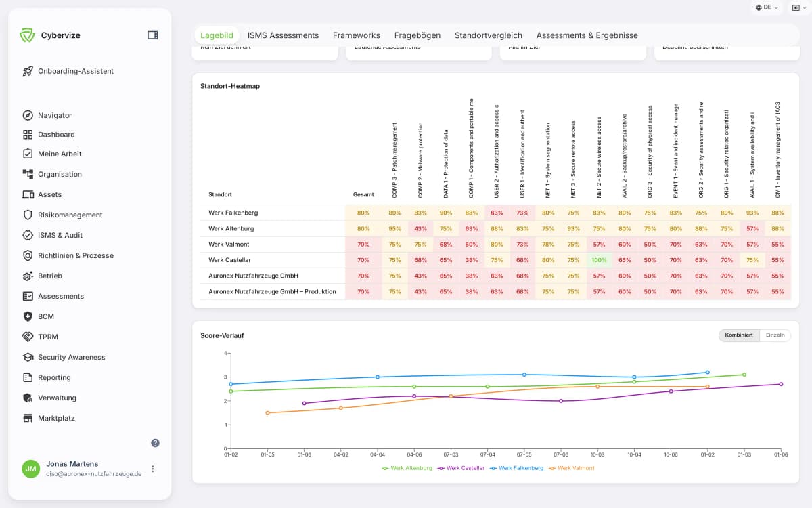Click AVAIL 2 - Backup/restore/archive header
This screenshot has width=812, height=508.
[x=625, y=156]
